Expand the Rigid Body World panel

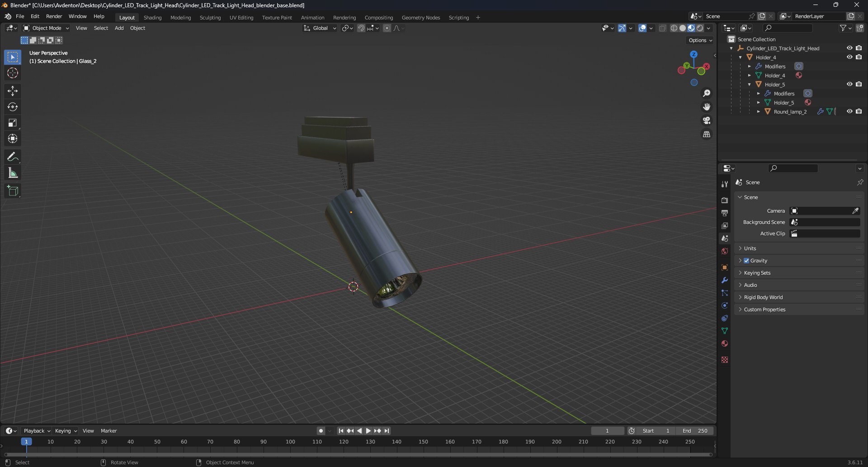pyautogui.click(x=799, y=297)
